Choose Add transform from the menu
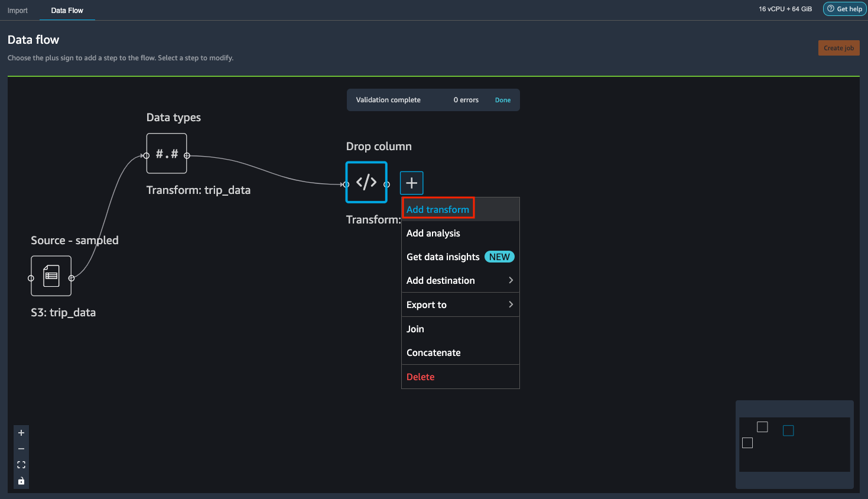The height and width of the screenshot is (499, 868). (x=438, y=209)
